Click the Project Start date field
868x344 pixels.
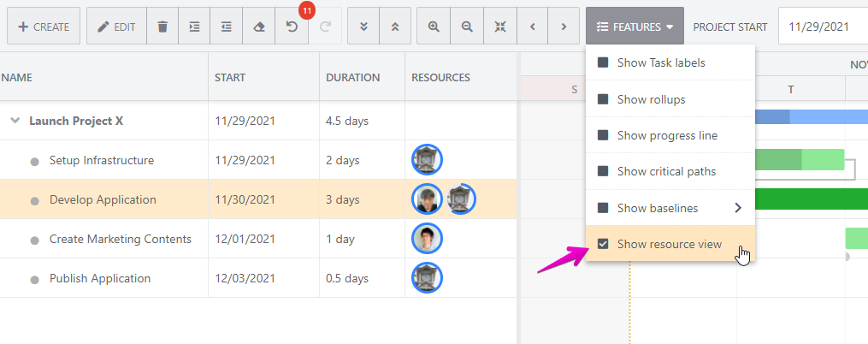click(821, 27)
